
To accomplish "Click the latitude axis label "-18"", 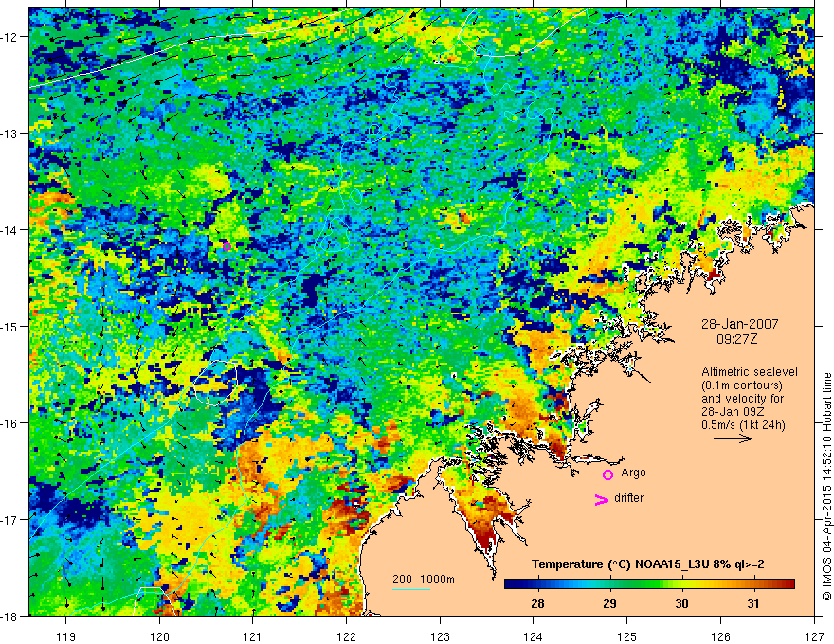I will [10, 616].
